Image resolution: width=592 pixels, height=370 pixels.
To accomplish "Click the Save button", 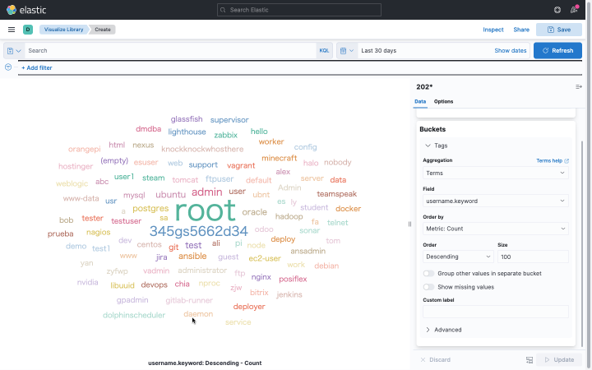I will (559, 29).
